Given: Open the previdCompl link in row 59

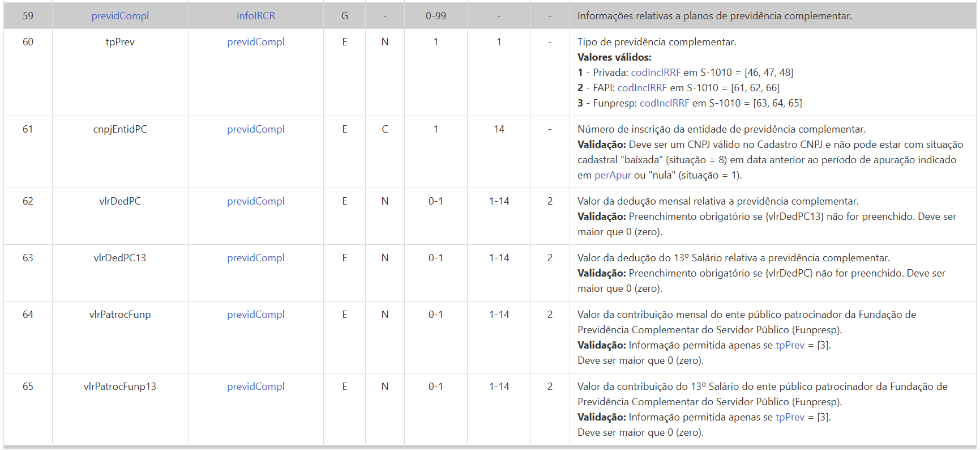Looking at the screenshot, I should 120,16.
